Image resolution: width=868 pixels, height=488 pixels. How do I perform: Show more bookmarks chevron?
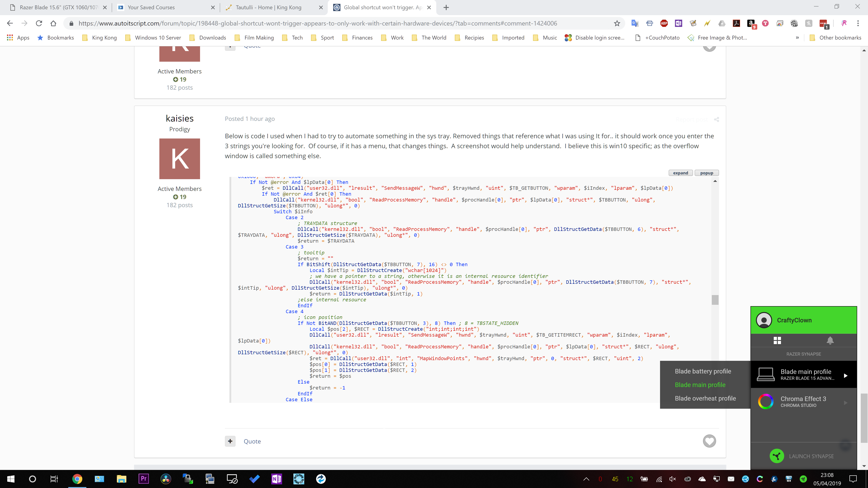(797, 38)
